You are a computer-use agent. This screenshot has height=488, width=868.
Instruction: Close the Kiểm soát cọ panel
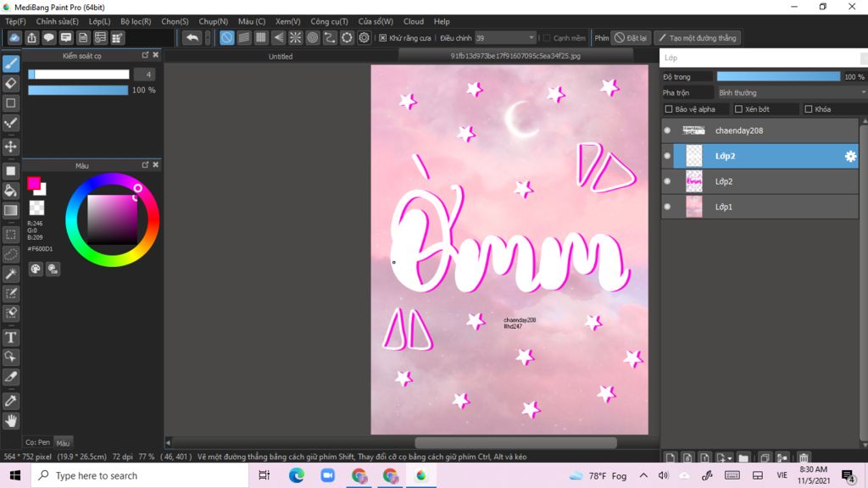(x=156, y=55)
